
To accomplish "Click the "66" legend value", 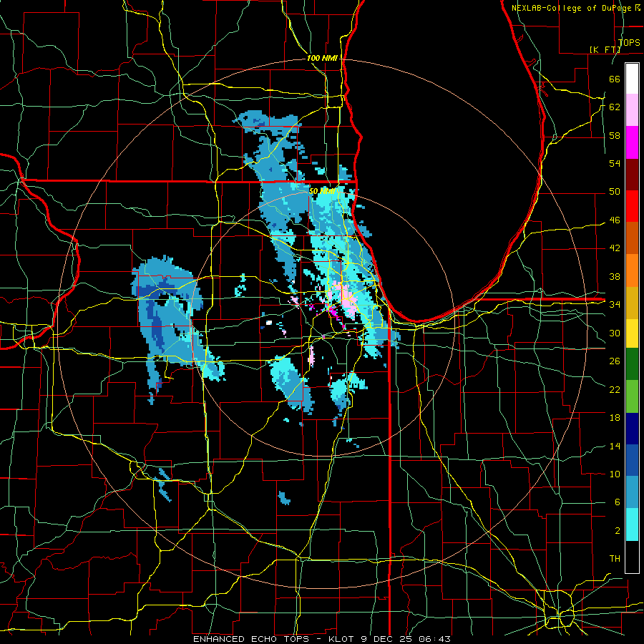I will click(x=615, y=79).
